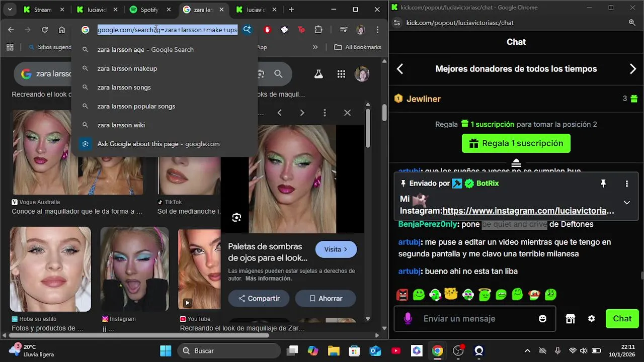Open File Explorer from taskbar

334,351
